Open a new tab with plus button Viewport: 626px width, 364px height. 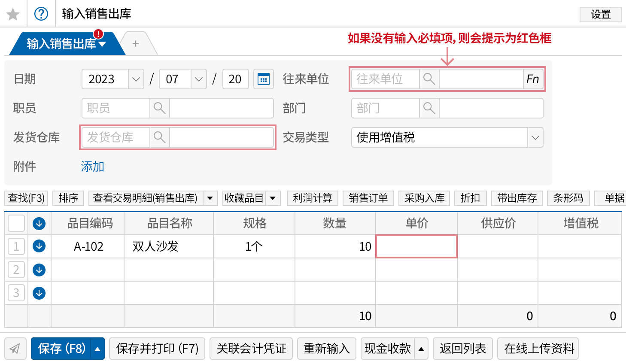(x=136, y=44)
